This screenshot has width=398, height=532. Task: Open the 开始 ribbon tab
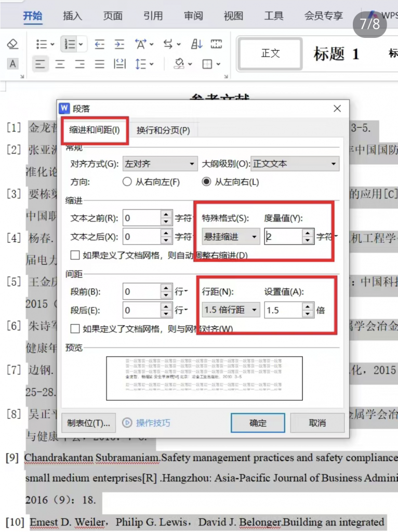point(33,16)
